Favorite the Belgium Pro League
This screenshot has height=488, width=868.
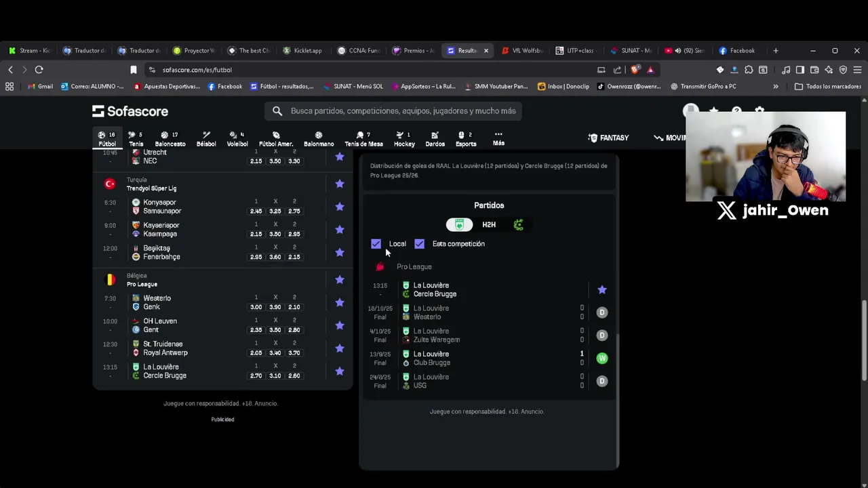click(340, 280)
